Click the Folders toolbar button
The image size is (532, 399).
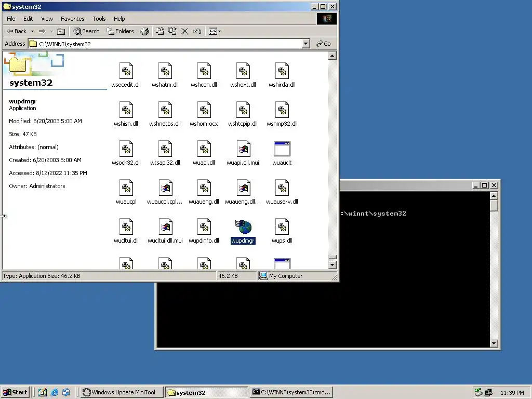(120, 31)
